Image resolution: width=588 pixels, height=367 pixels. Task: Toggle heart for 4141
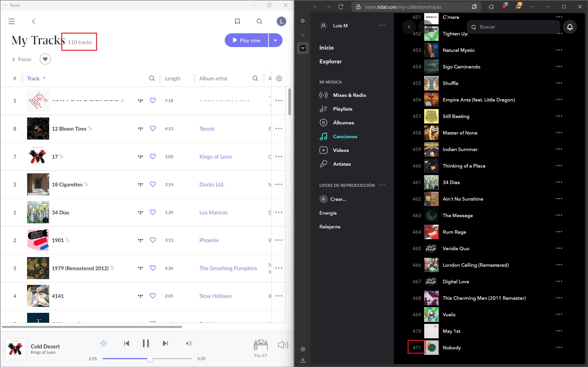(153, 296)
